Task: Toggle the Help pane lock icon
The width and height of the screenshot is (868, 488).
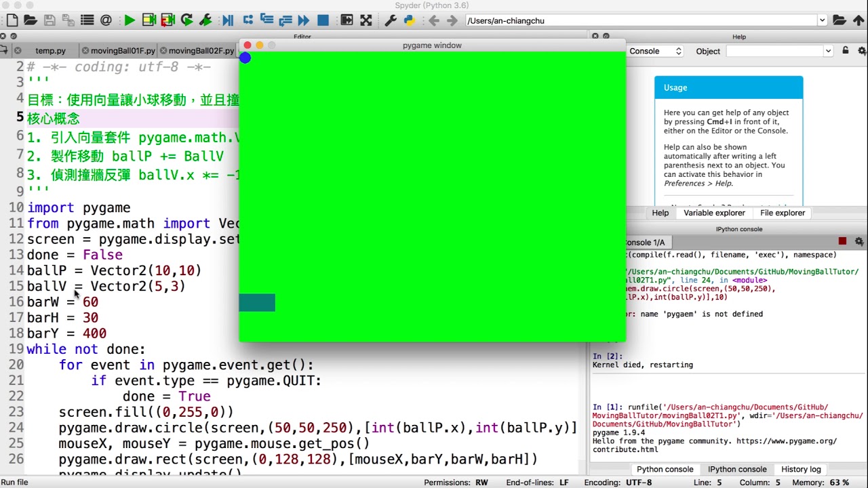Action: click(845, 51)
